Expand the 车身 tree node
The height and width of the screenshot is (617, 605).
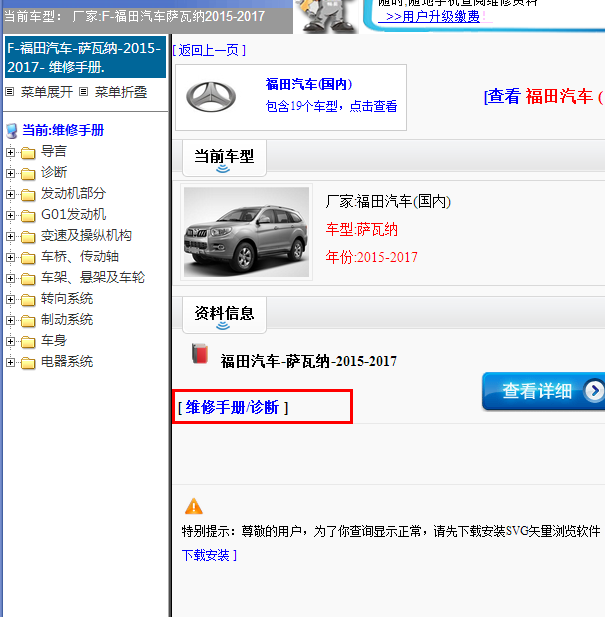(x=10, y=342)
